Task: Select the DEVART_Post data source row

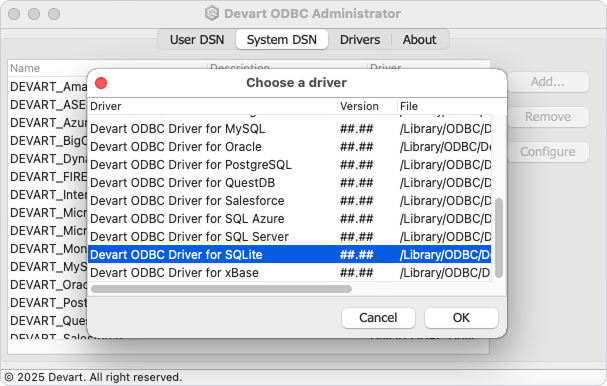Action: click(x=48, y=303)
